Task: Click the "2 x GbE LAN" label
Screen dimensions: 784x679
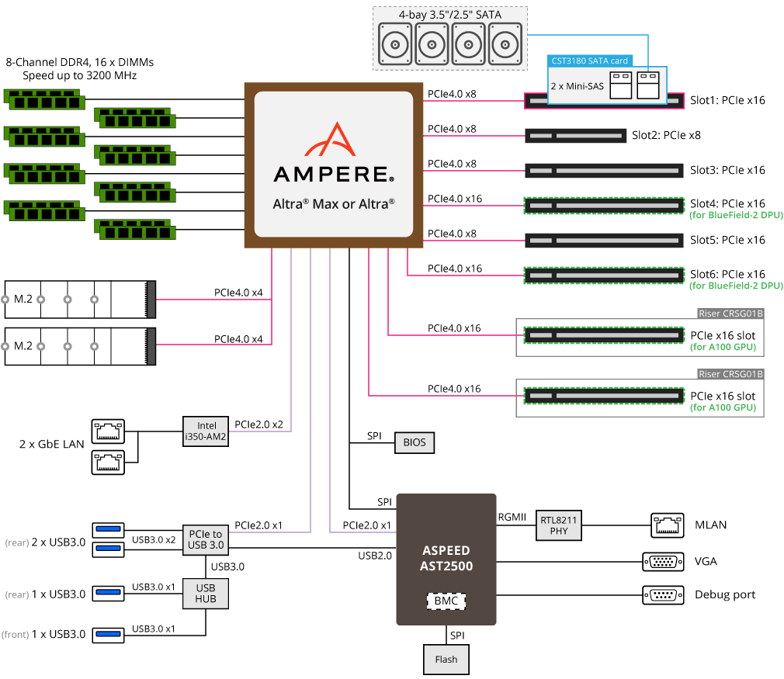Action: click(51, 445)
